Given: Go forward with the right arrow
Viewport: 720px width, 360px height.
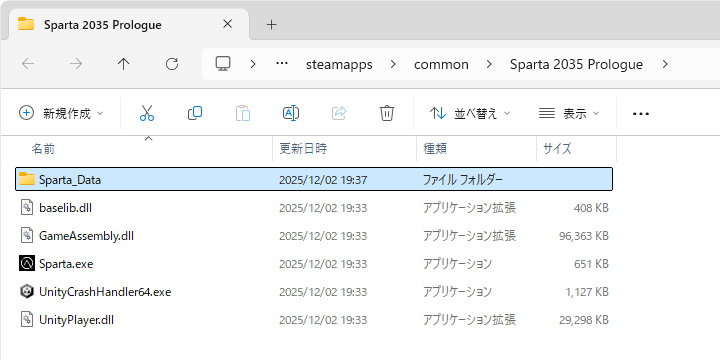Looking at the screenshot, I should pos(76,64).
